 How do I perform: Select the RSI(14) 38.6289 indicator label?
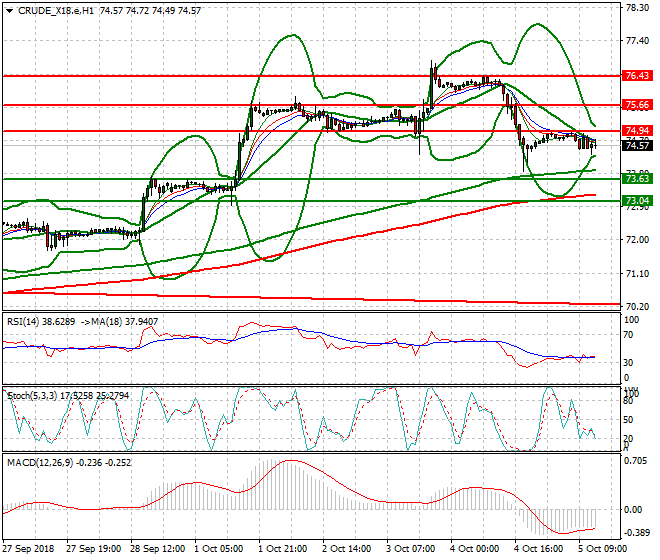[x=41, y=322]
